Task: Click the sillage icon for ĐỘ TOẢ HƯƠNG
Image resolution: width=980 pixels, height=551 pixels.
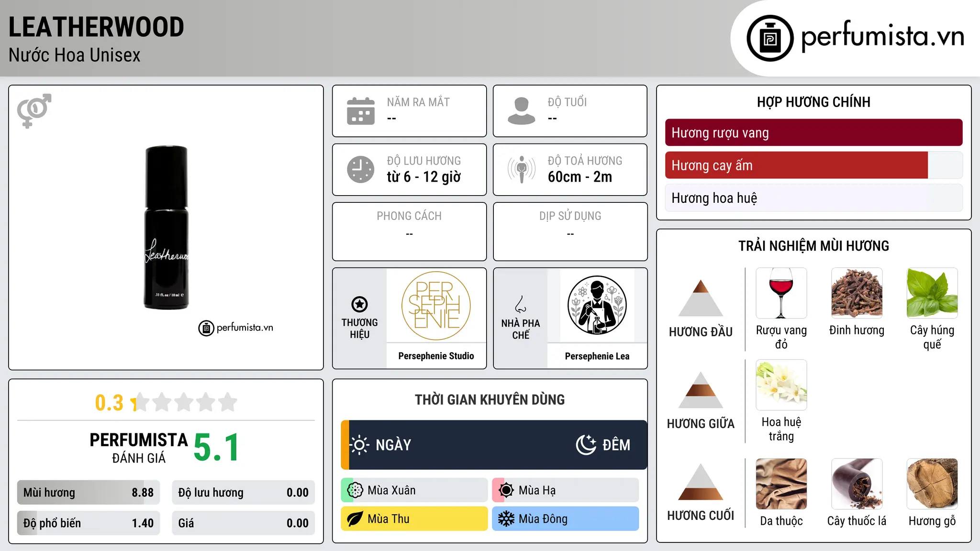Action: 522,169
